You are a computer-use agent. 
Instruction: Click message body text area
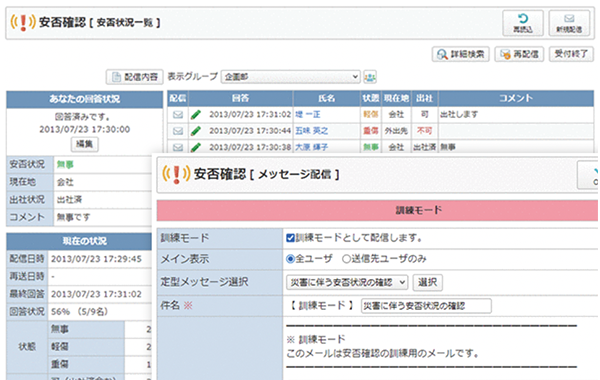coord(440,348)
